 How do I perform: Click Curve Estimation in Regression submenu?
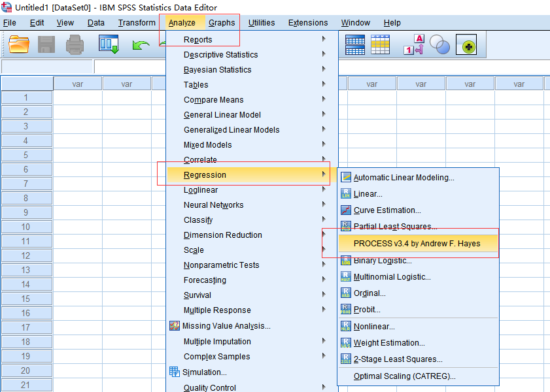(x=387, y=210)
